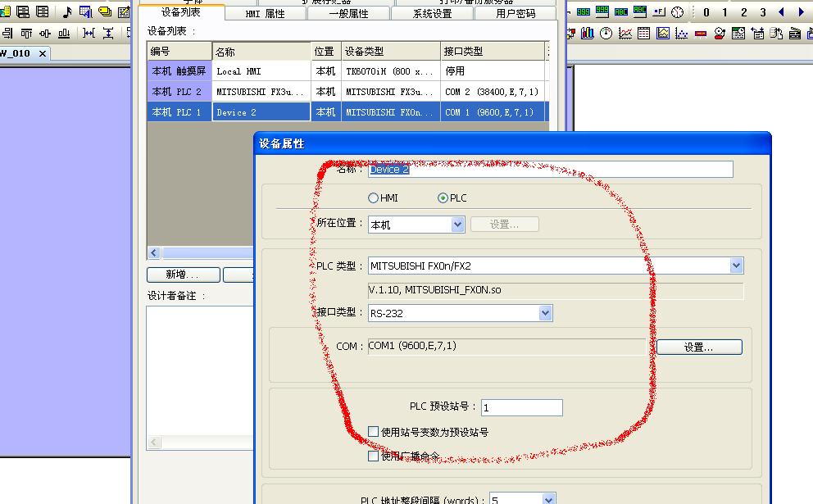This screenshot has height=504, width=813.
Task: Click the COM 设置... button
Action: pyautogui.click(x=698, y=347)
